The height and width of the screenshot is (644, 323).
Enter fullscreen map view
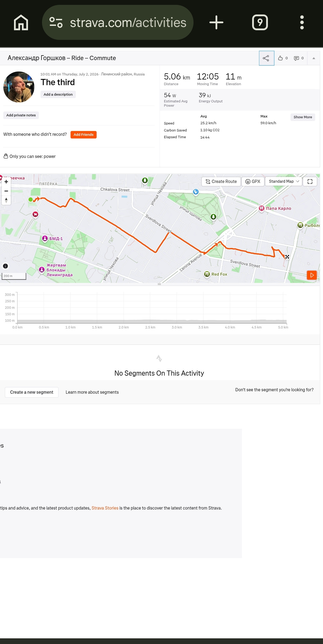(310, 181)
